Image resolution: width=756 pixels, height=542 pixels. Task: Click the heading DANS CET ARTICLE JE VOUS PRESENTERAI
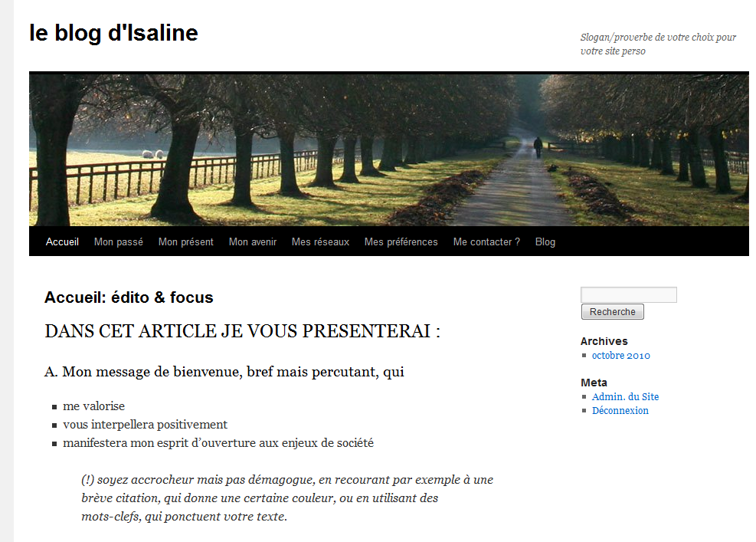click(x=243, y=331)
